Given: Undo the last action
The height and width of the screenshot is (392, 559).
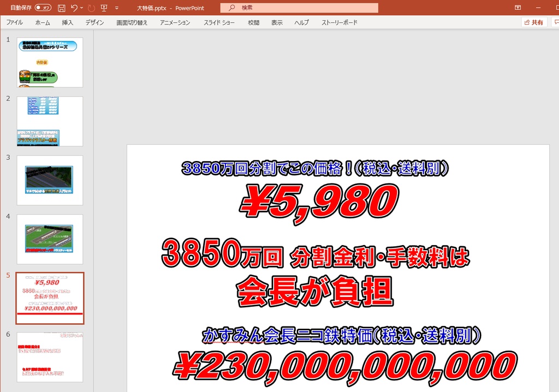Looking at the screenshot, I should 74,8.
